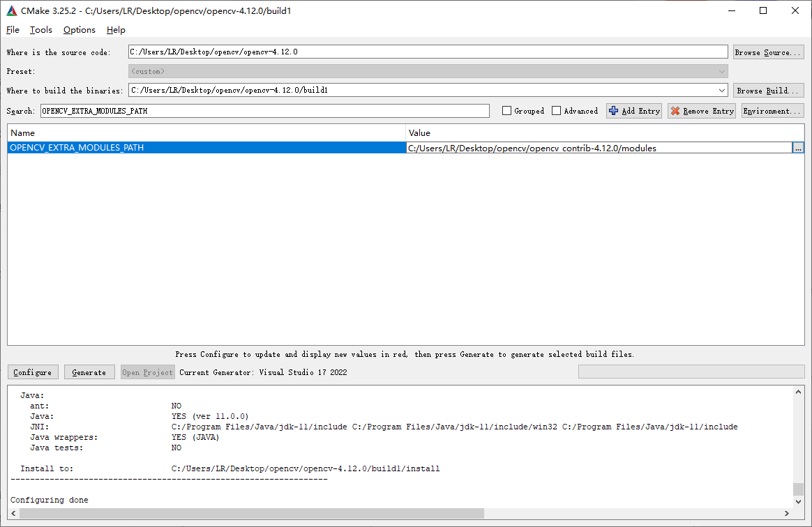Open the build binaries path dropdown arrow
The height and width of the screenshot is (527, 812).
[722, 90]
